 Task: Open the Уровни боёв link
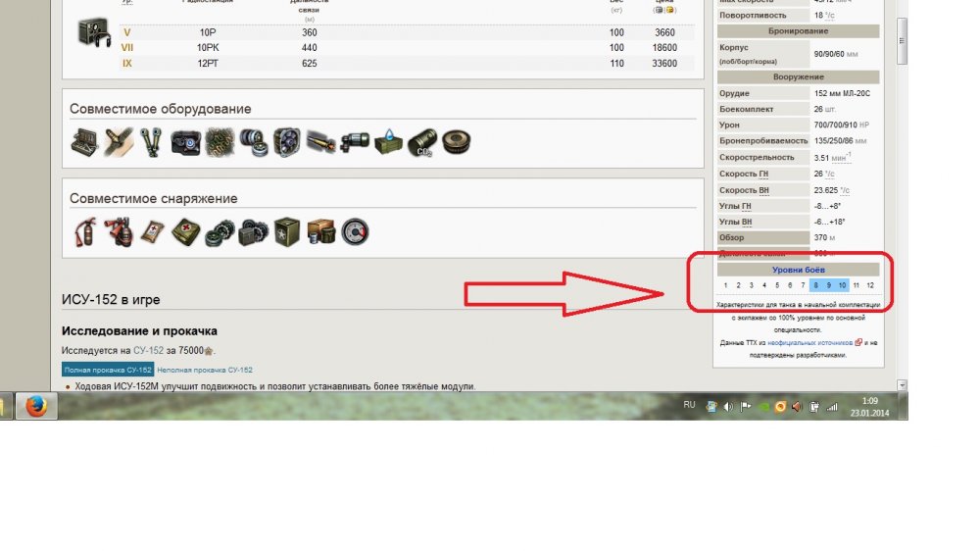click(798, 270)
